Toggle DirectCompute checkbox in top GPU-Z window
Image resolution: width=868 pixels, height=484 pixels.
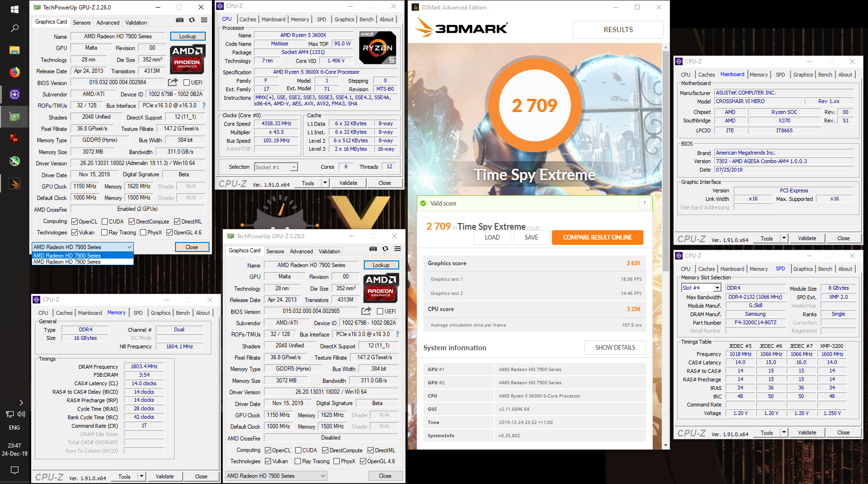132,221
